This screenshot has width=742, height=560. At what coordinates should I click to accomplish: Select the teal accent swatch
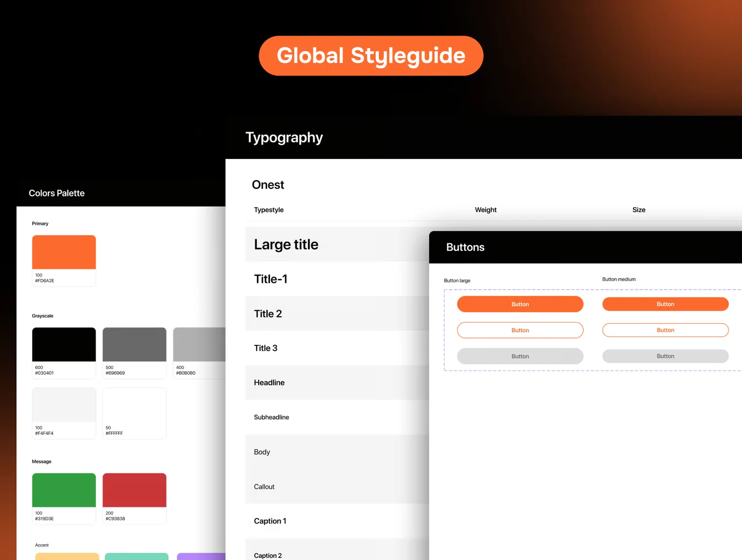(x=137, y=557)
